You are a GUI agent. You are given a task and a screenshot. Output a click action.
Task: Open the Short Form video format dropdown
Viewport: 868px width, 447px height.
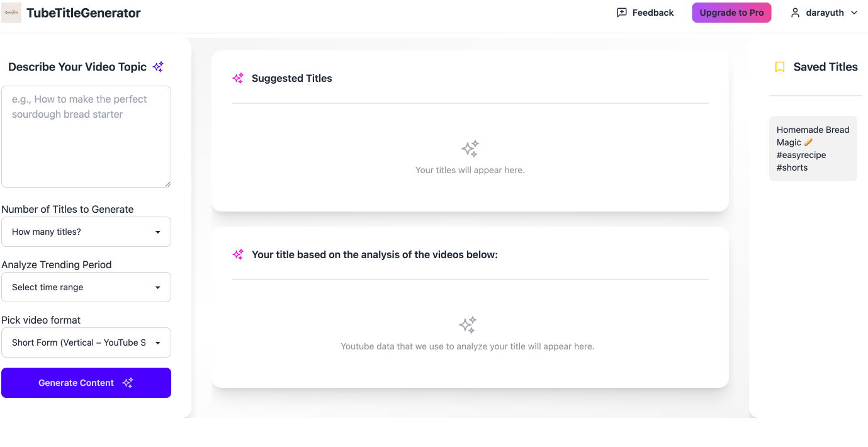coord(86,342)
